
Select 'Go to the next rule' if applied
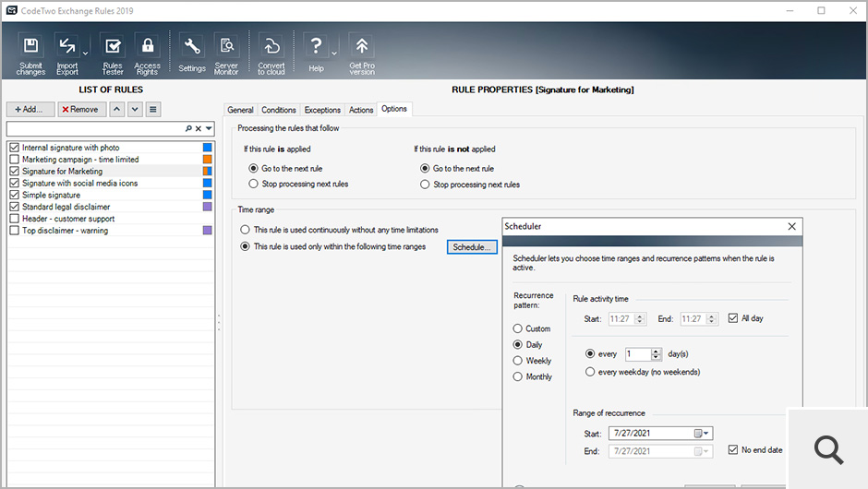tap(253, 168)
